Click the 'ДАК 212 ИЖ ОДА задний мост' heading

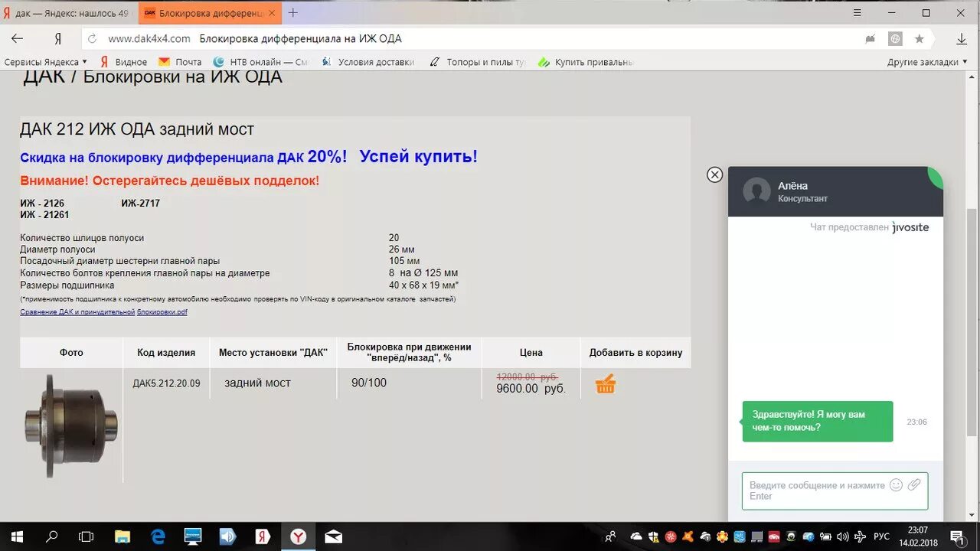coord(137,129)
